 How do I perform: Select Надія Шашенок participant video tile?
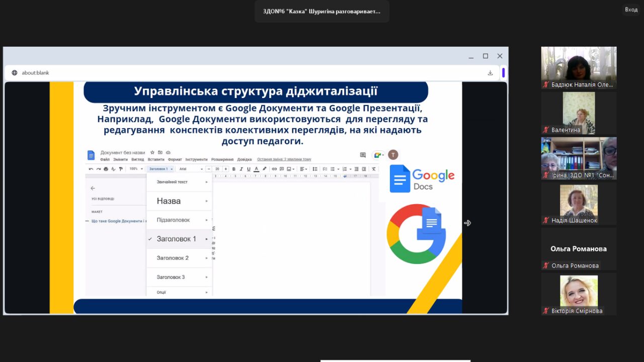point(579,204)
